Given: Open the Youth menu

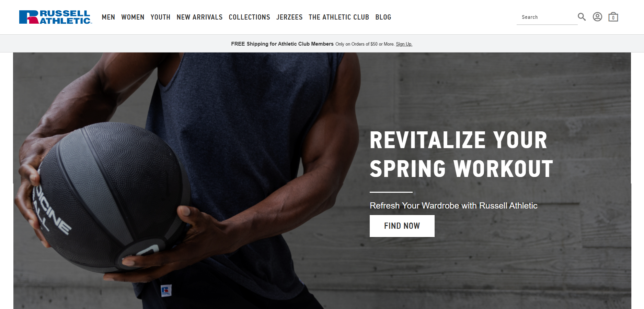Looking at the screenshot, I should (160, 17).
